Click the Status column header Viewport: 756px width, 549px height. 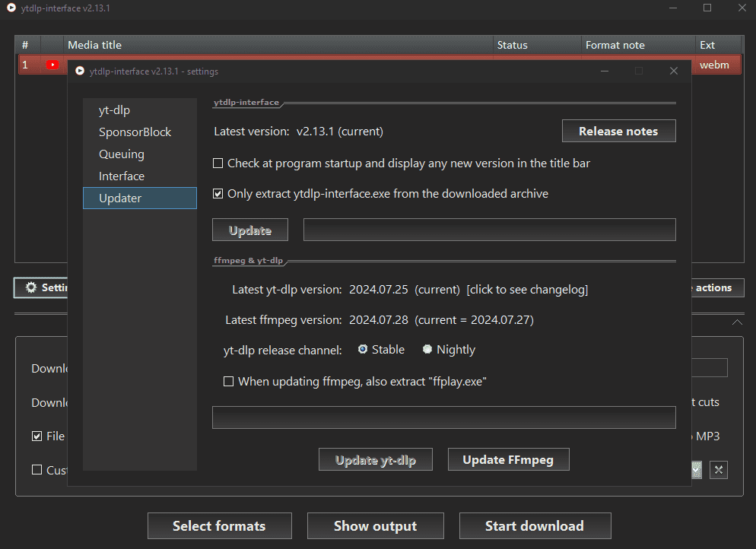537,45
